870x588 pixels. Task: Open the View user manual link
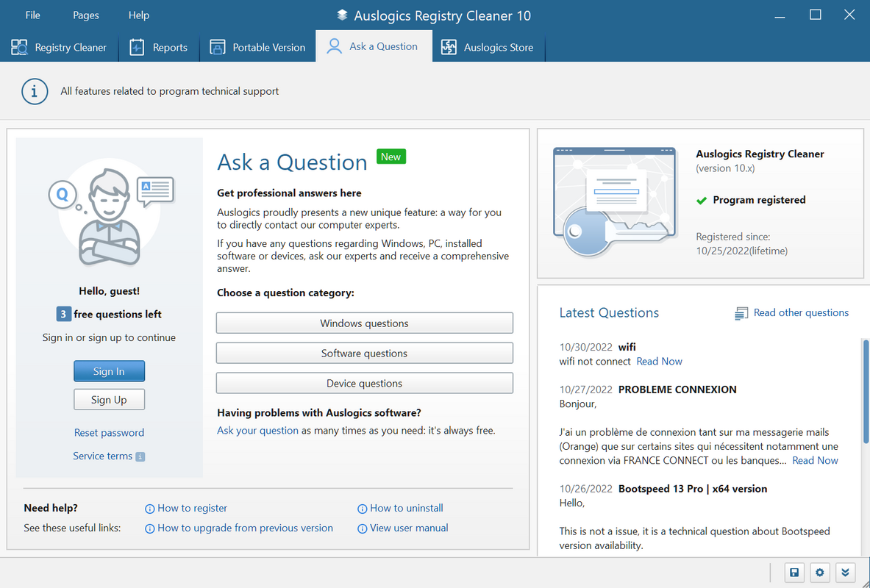409,528
